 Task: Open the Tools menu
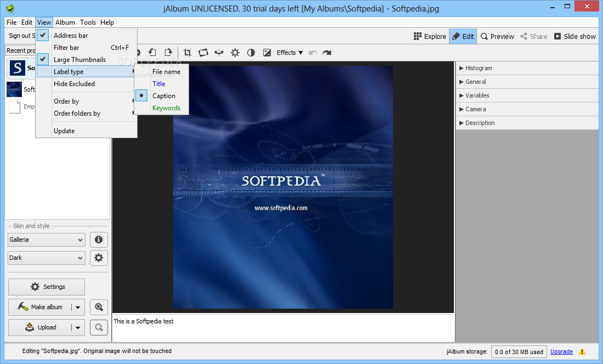88,22
